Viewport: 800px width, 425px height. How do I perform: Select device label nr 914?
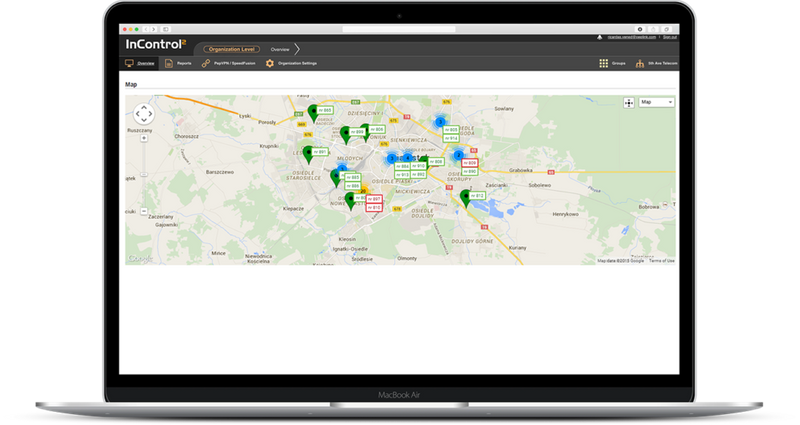451,138
